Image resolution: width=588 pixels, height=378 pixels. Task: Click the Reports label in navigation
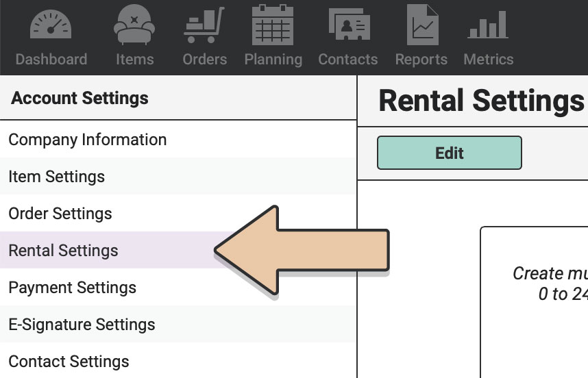point(421,60)
